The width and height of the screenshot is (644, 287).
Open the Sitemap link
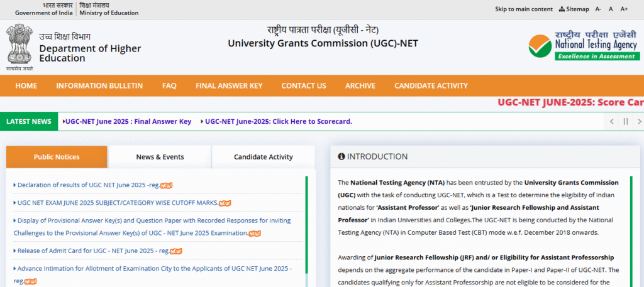pos(574,9)
